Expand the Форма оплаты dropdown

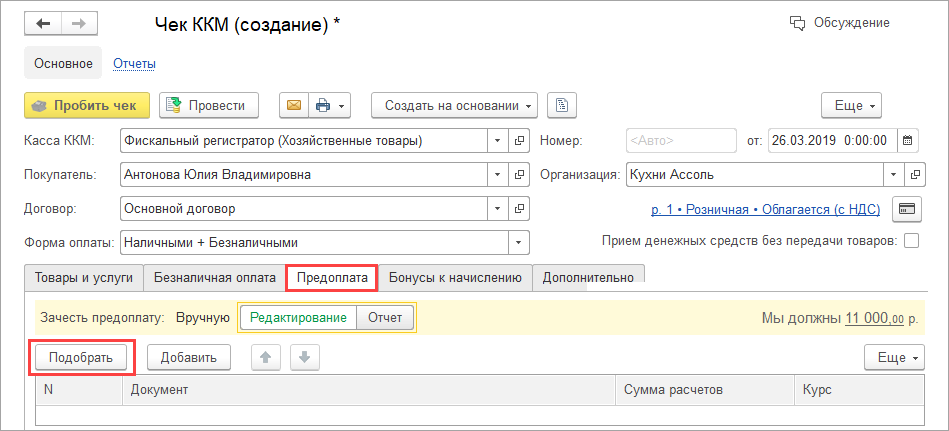(x=519, y=242)
